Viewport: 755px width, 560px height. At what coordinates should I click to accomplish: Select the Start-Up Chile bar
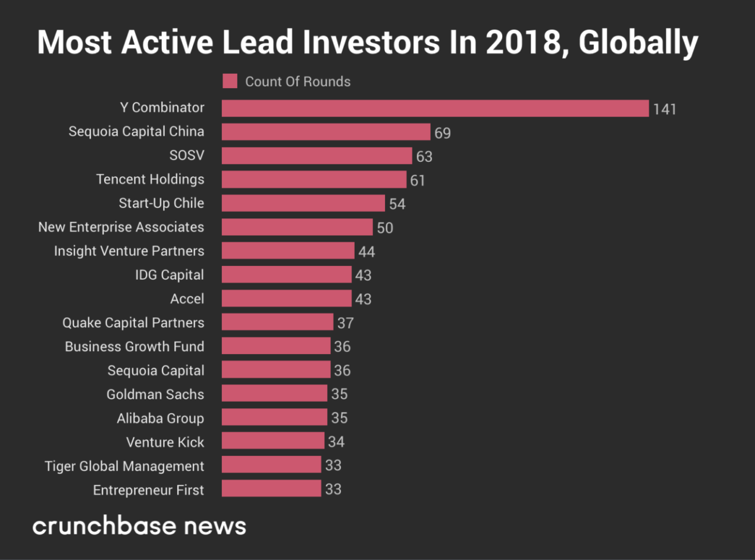point(303,204)
